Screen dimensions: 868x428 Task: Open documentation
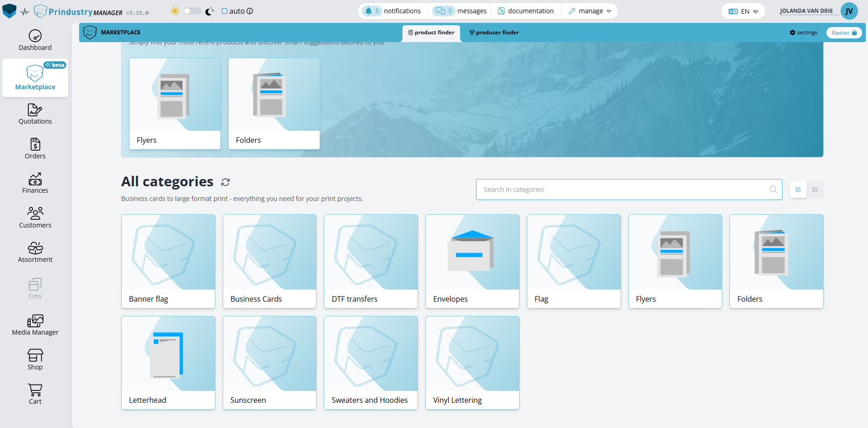(x=526, y=11)
